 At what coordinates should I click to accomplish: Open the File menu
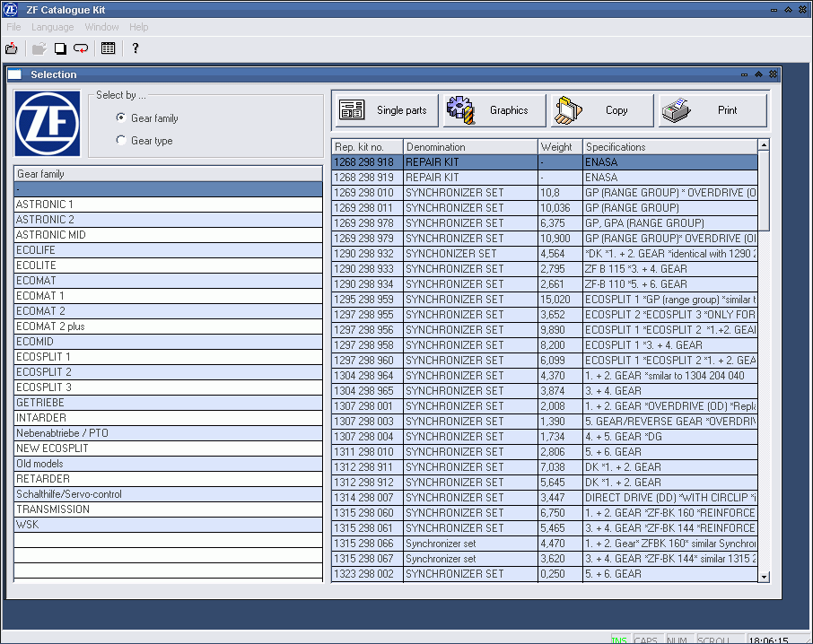click(13, 28)
